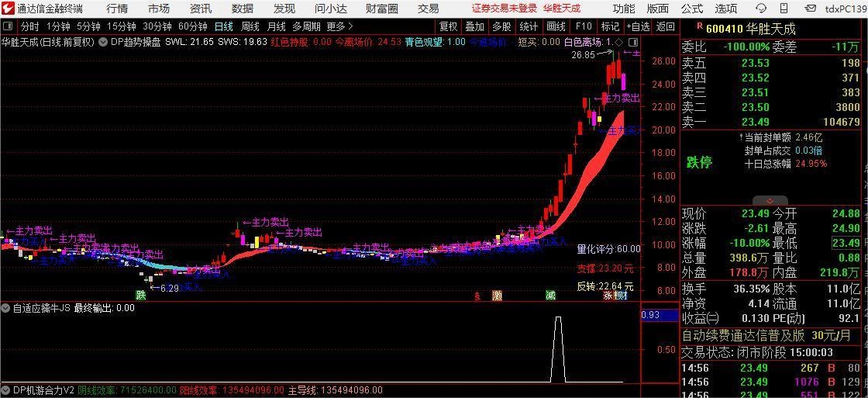Open the 版面 menu
868x398 pixels.
(658, 9)
